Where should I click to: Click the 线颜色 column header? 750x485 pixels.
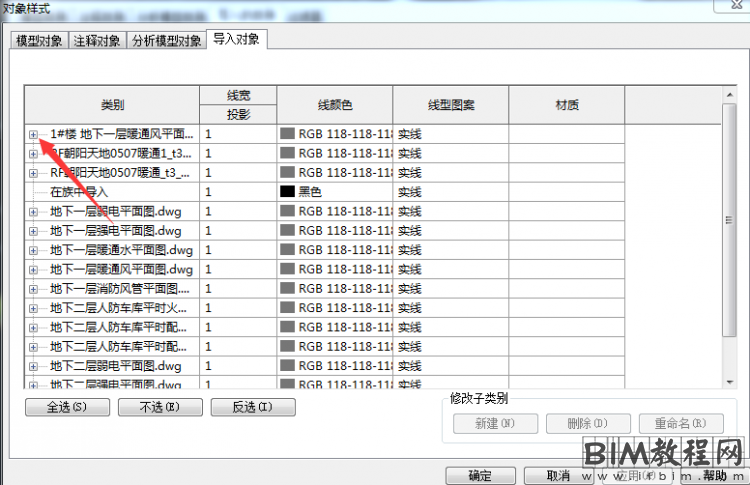(x=335, y=105)
